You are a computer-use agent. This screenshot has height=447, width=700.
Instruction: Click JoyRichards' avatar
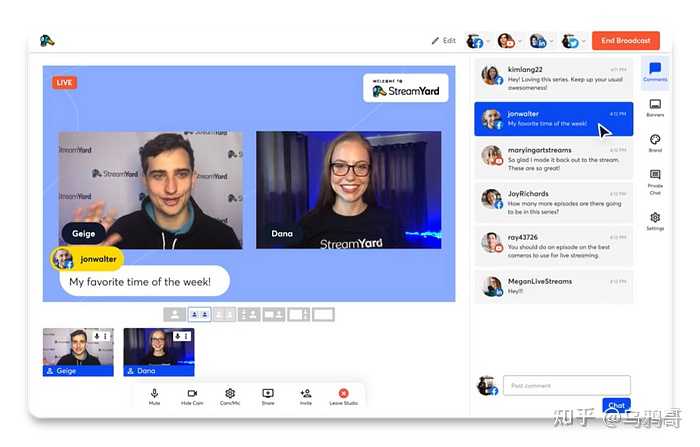point(492,199)
